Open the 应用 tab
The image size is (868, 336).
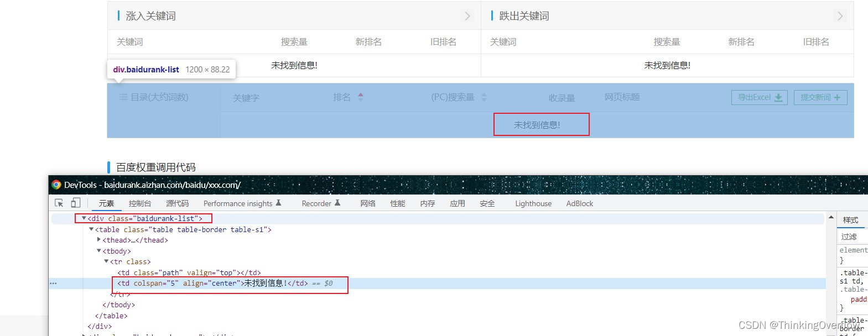[458, 203]
